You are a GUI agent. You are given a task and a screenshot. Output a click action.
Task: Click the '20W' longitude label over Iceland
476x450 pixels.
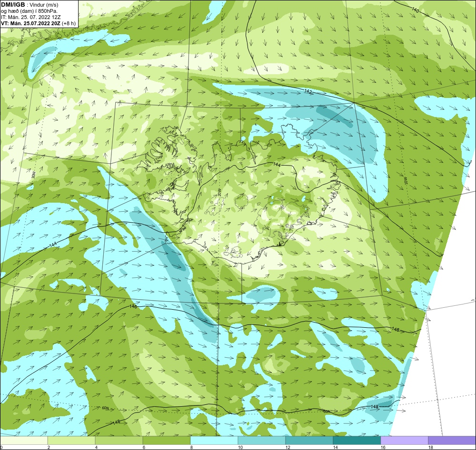tap(219, 192)
